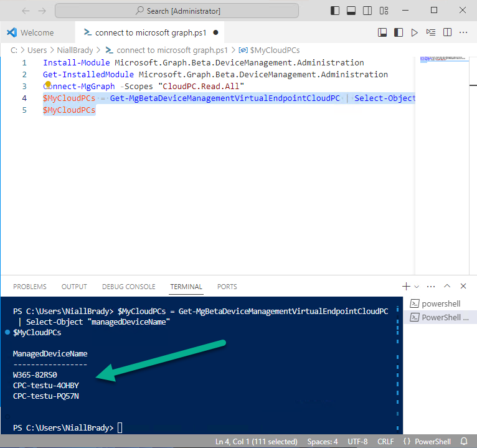Toggle Secondary Side Bar in title bar
This screenshot has height=448, width=477.
[367, 11]
